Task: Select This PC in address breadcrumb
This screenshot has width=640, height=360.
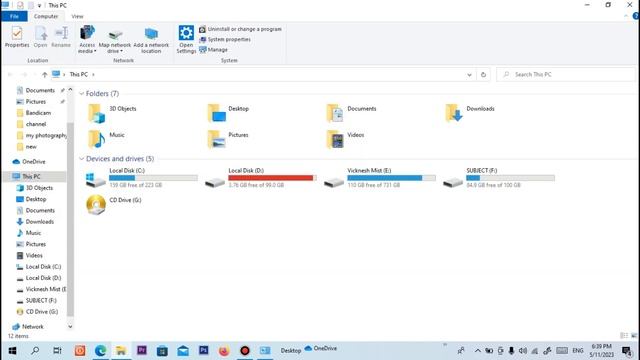Action: 79,75
